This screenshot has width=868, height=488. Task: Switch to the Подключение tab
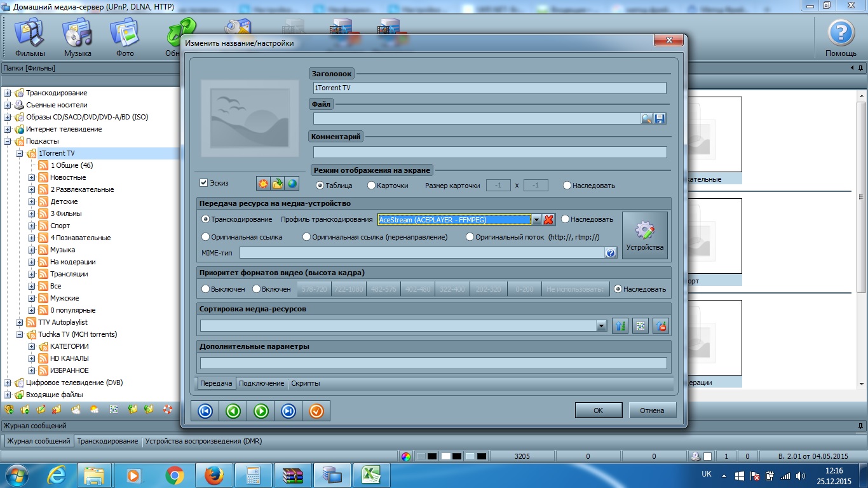261,383
